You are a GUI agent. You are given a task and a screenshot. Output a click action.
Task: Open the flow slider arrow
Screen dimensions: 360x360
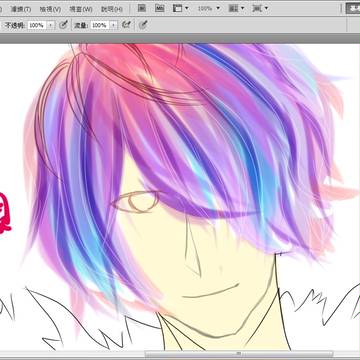(x=114, y=25)
